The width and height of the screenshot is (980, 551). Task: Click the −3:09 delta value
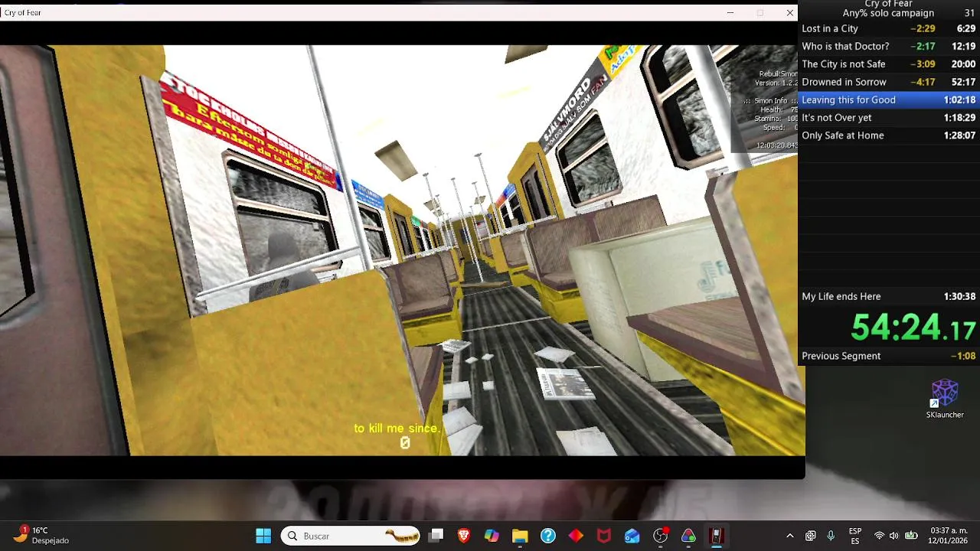point(923,64)
